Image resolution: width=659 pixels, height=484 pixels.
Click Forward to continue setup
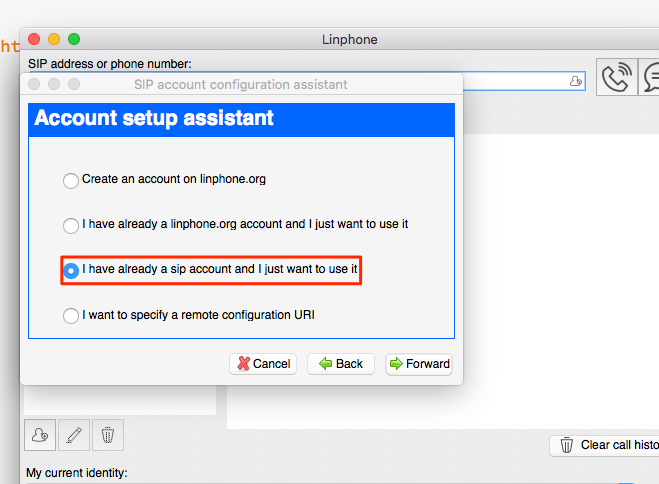(x=419, y=364)
